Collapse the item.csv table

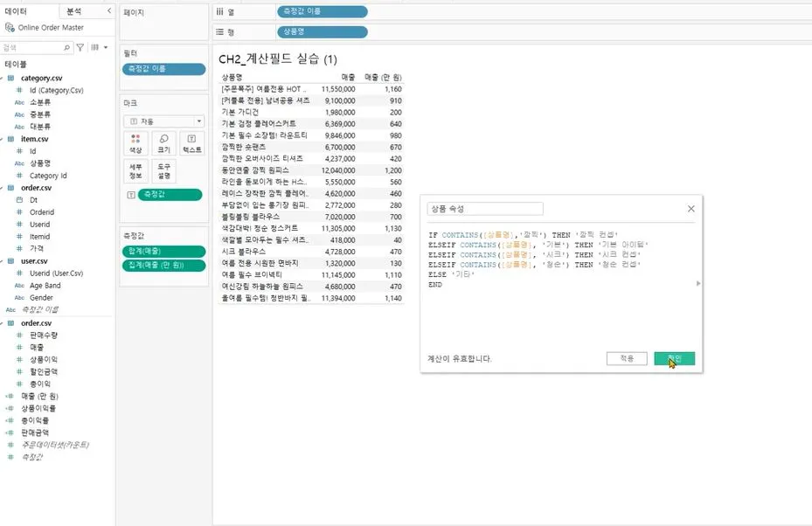coord(2,139)
